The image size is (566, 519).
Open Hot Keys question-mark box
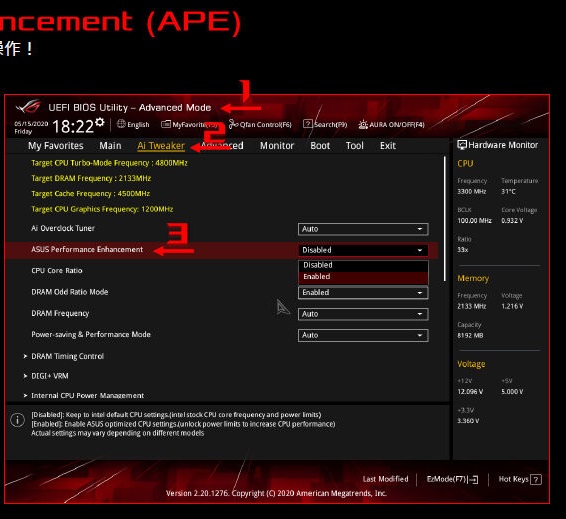(536, 480)
